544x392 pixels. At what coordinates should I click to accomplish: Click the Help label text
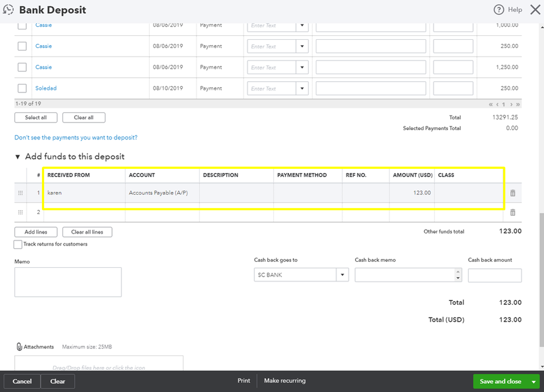click(515, 10)
